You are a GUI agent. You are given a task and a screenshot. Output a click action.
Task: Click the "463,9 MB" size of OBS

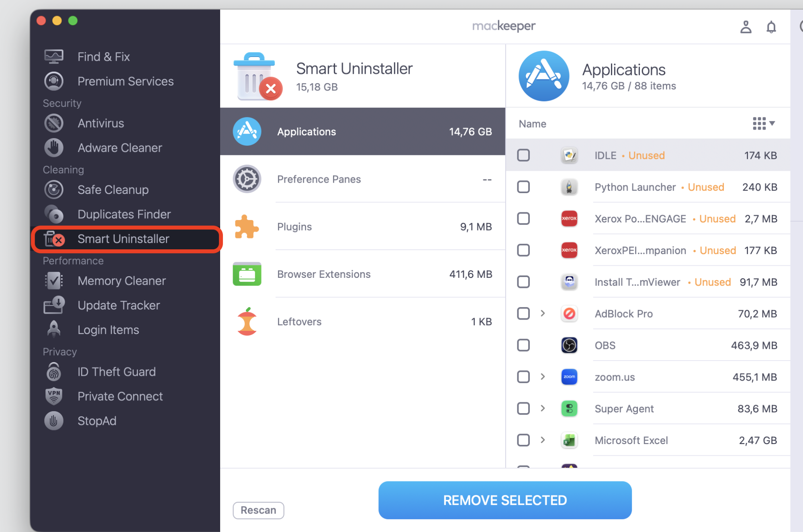(x=754, y=345)
